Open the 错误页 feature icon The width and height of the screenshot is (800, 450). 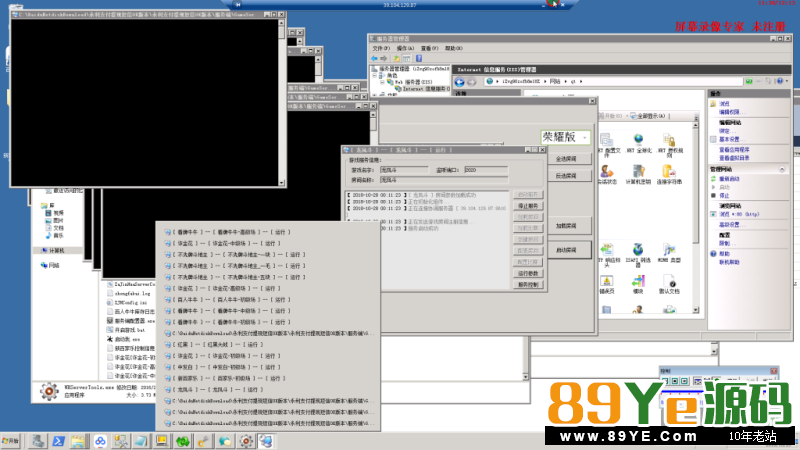coord(607,285)
